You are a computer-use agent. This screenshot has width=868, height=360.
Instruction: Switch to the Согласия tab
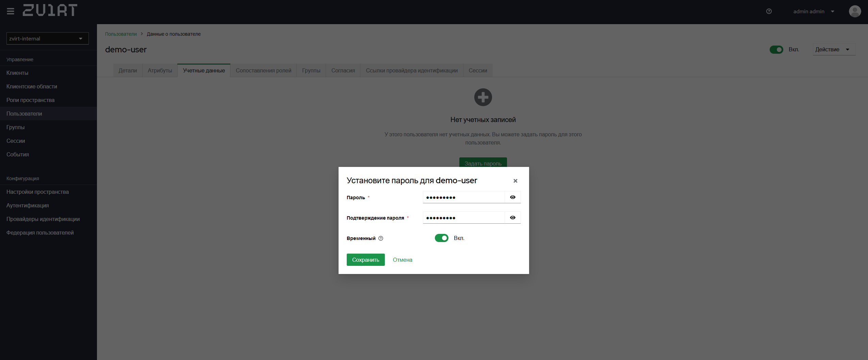(x=343, y=70)
